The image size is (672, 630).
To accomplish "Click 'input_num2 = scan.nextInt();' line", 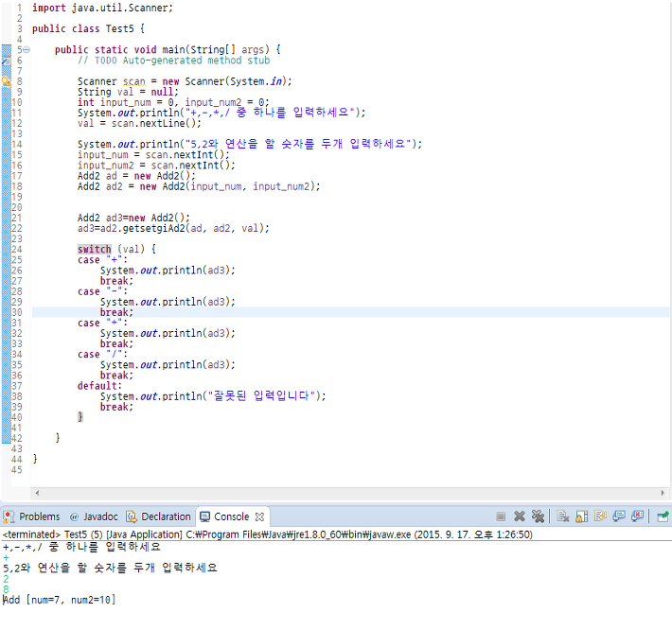I will point(156,166).
